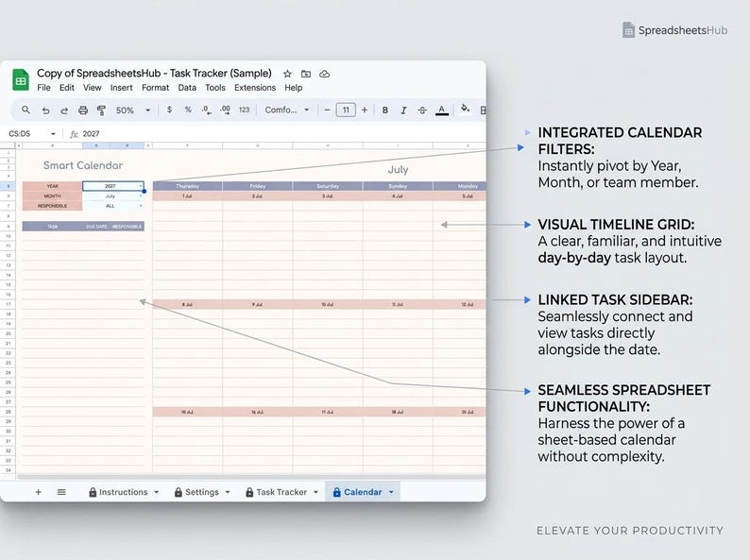The width and height of the screenshot is (750, 560).
Task: Toggle italic formatting
Action: coord(403,110)
